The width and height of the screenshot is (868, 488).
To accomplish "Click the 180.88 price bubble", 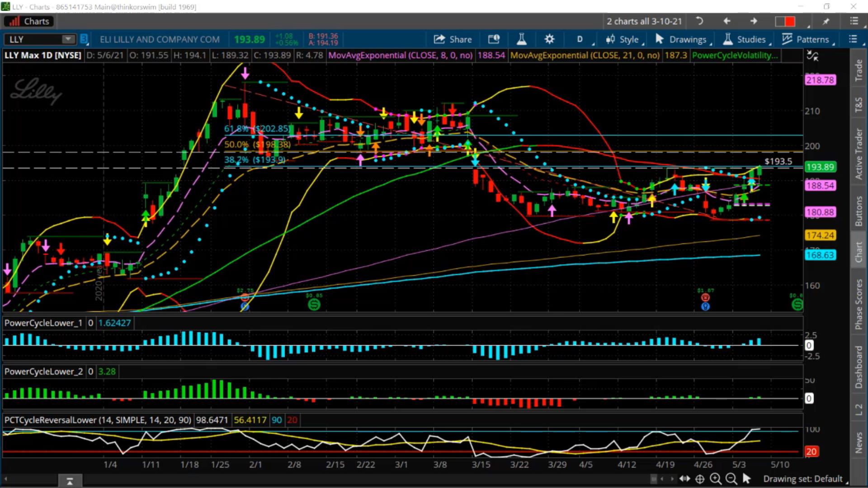I will point(820,212).
